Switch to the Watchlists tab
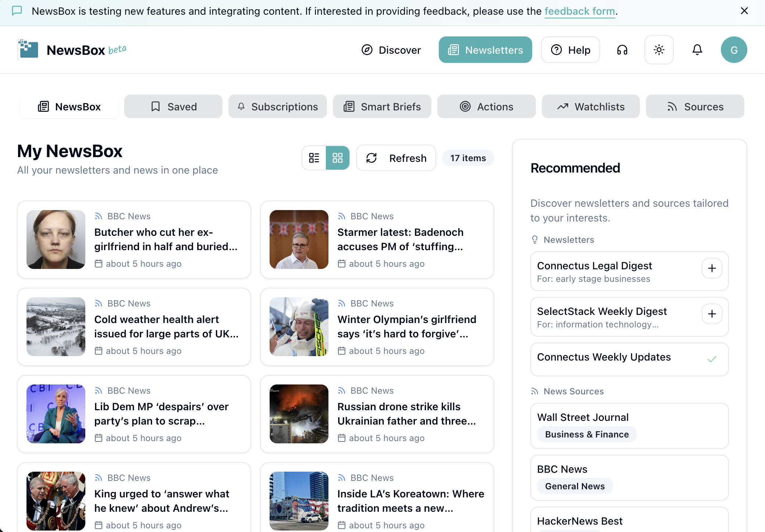The image size is (765, 532). (x=591, y=107)
